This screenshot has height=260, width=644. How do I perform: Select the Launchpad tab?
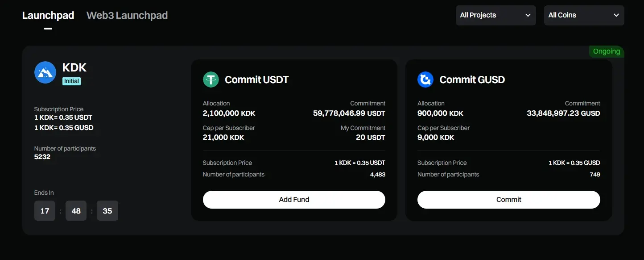48,15
